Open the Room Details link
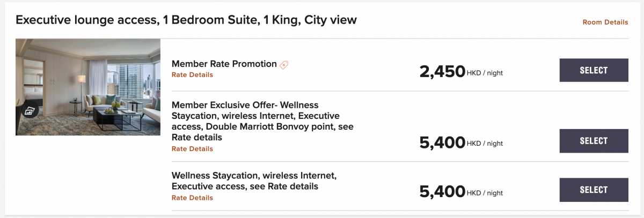This screenshot has height=218, width=644. (605, 22)
